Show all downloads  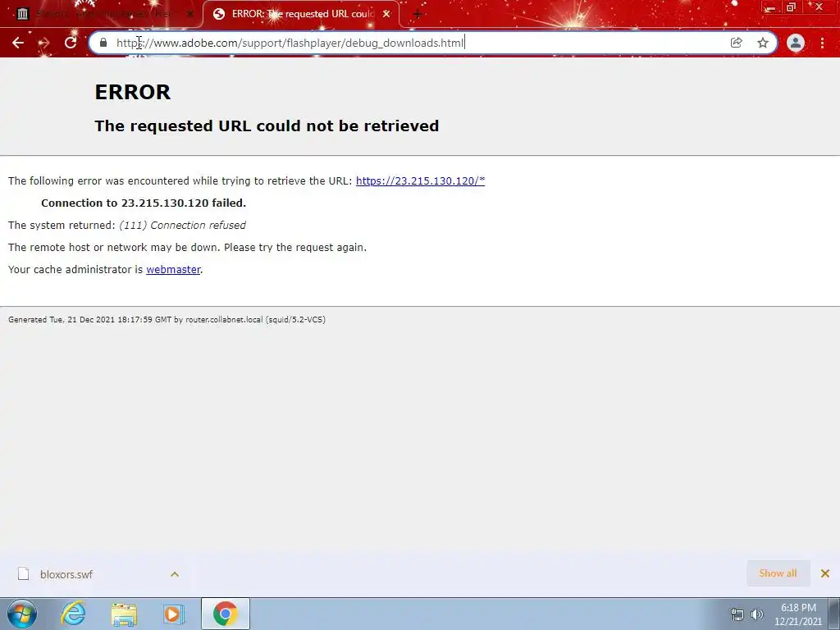[x=778, y=573]
